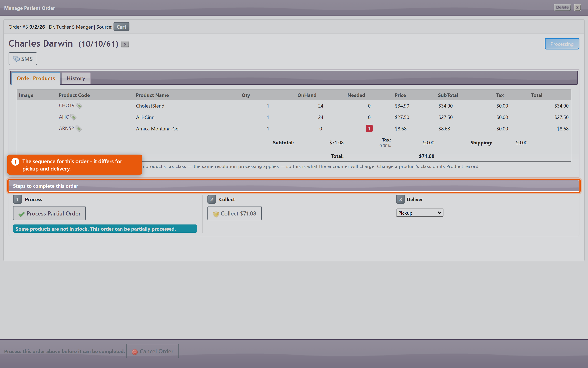
Task: Click product code AlliC
Action: click(x=64, y=117)
